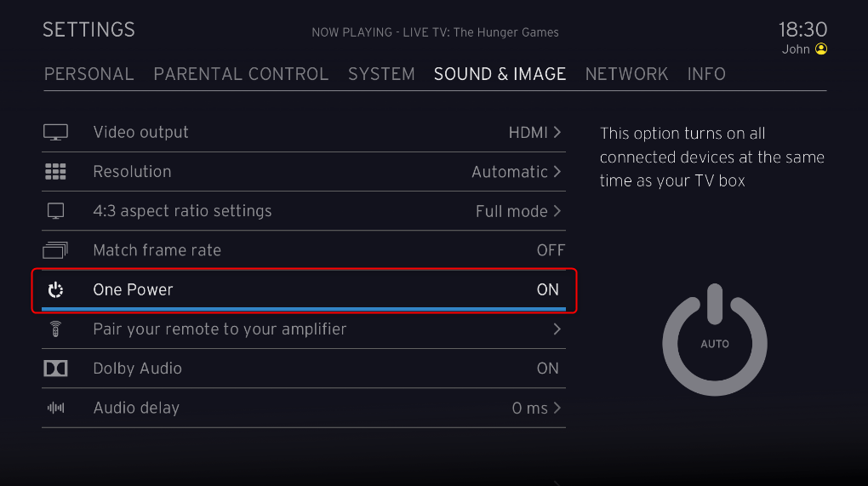Image resolution: width=868 pixels, height=486 pixels.
Task: Open the Resolution Automatic chooser
Action: coord(516,172)
